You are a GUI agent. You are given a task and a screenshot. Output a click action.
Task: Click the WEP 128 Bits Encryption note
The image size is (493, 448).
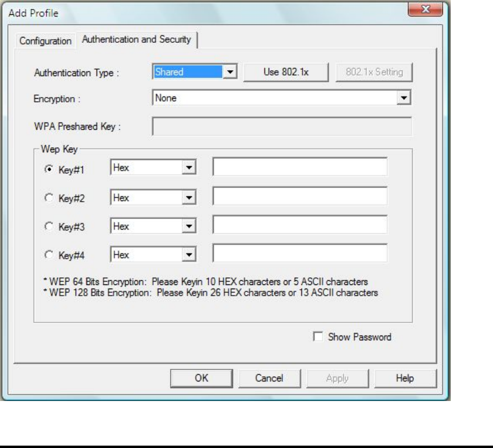coord(211,293)
